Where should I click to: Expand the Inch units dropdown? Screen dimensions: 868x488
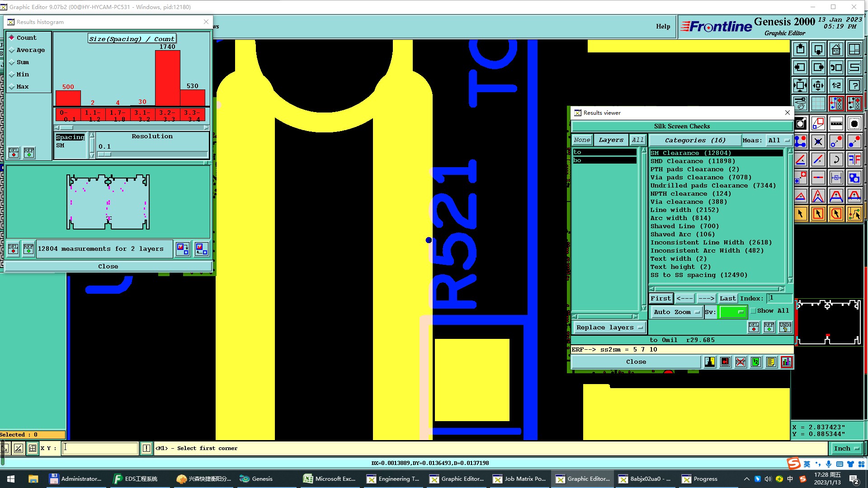[x=846, y=448]
